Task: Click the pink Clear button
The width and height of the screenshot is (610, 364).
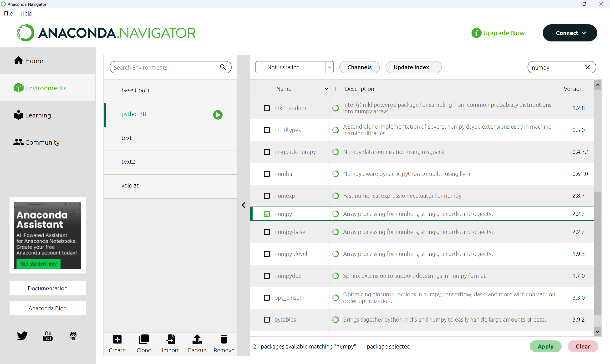Action: 583,346
